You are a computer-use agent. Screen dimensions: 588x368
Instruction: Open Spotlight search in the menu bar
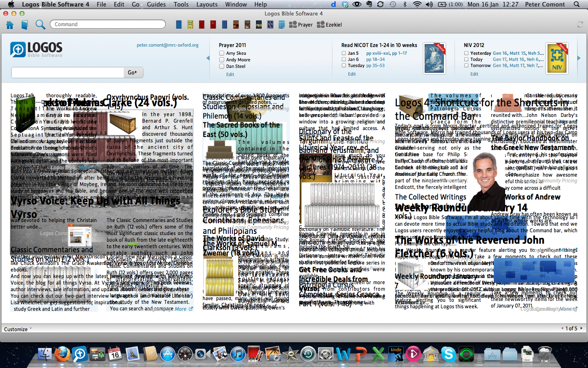point(577,4)
